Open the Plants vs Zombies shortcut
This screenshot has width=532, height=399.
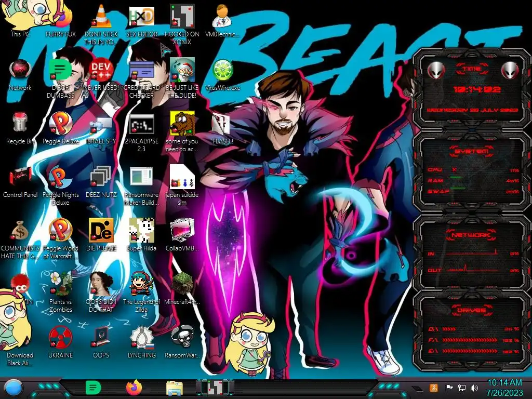60,292
